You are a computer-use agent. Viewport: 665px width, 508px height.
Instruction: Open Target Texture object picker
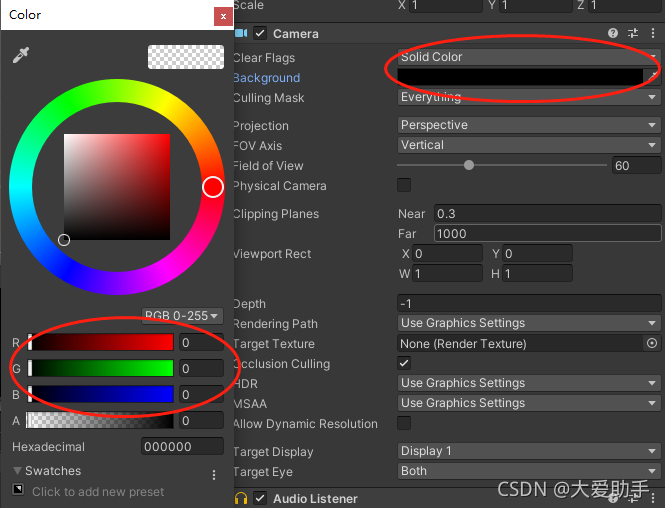[652, 343]
